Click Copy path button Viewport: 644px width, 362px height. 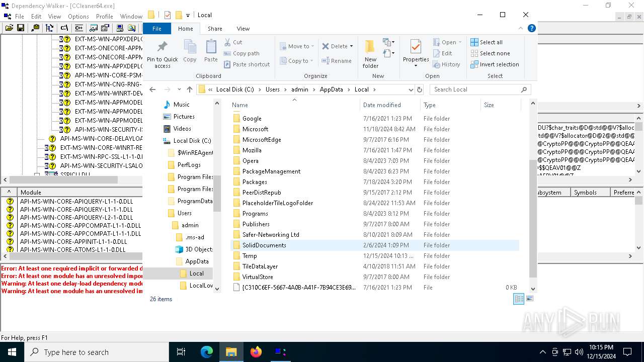click(x=242, y=53)
